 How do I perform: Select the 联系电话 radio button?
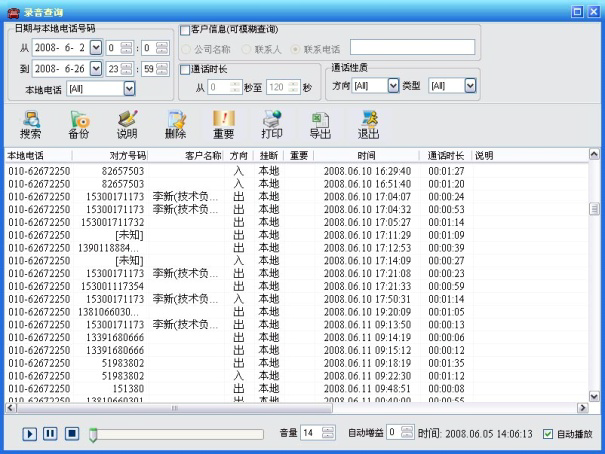coord(295,49)
